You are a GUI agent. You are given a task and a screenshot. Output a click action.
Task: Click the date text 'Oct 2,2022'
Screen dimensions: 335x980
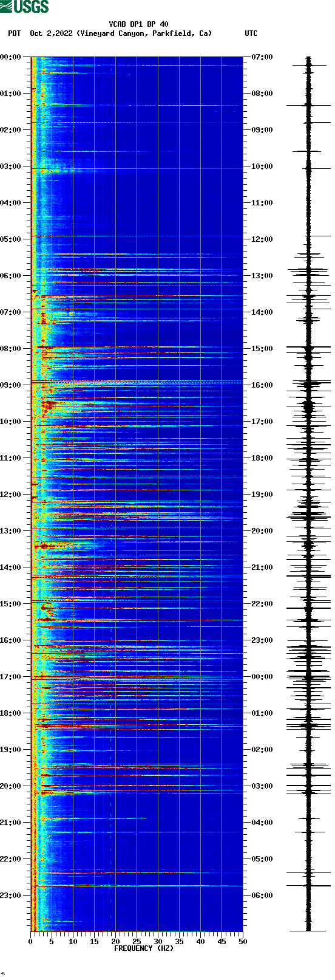[x=52, y=33]
